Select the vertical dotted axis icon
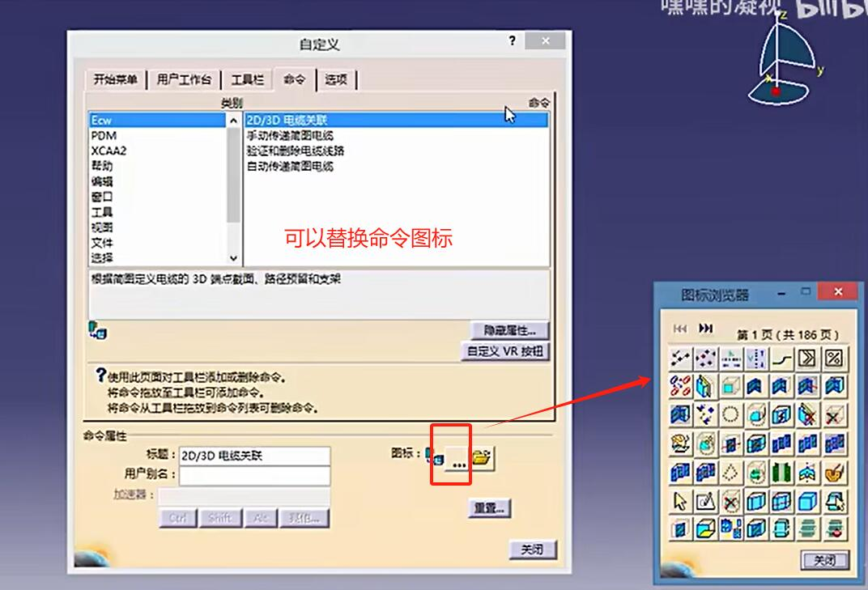The height and width of the screenshot is (590, 868). (x=756, y=359)
